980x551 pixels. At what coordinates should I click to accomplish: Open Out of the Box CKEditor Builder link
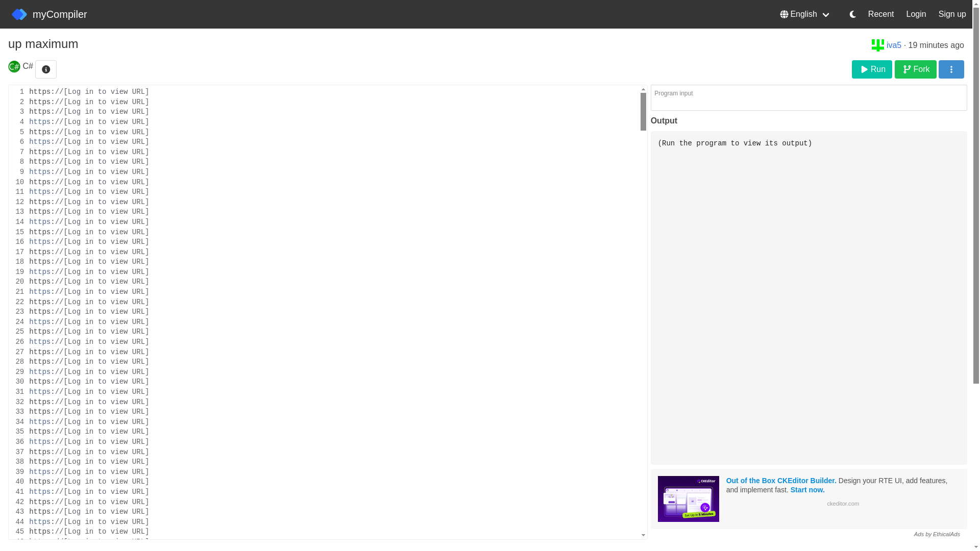(781, 481)
